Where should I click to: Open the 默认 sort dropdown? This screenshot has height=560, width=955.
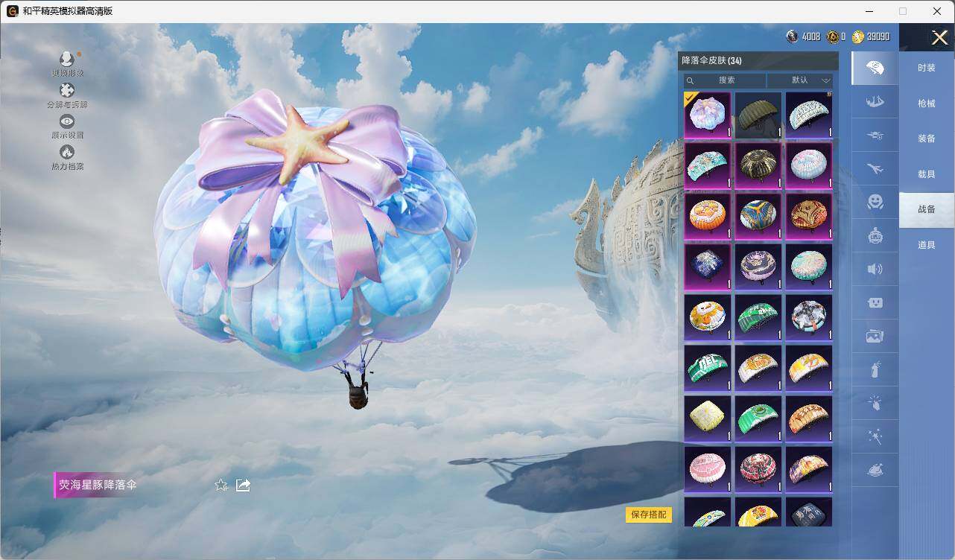click(799, 80)
